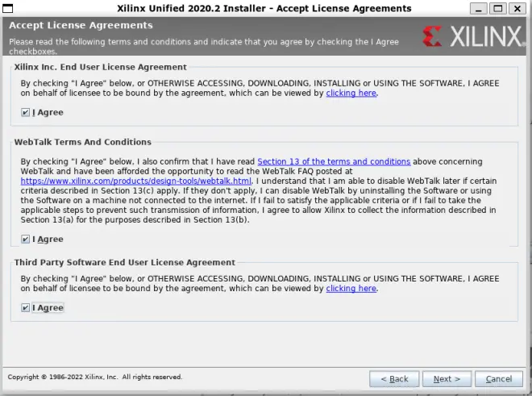Open Third Party agreement clicking here link
Screen dimensions: 532x396
coord(351,289)
